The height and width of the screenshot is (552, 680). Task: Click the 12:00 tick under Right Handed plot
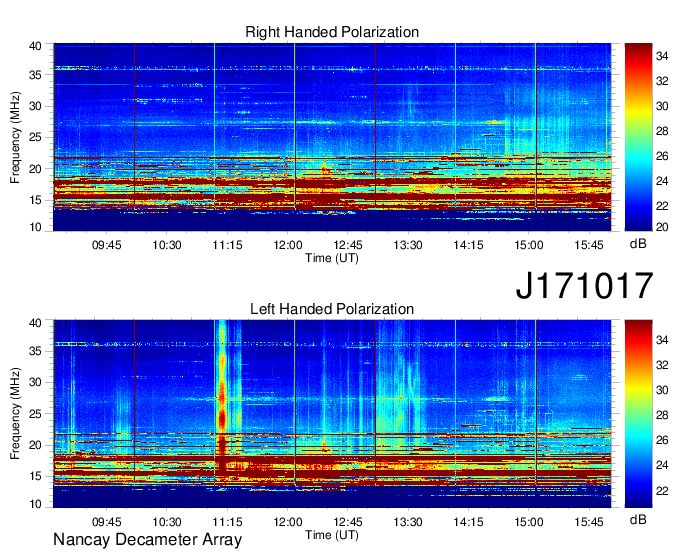288,245
